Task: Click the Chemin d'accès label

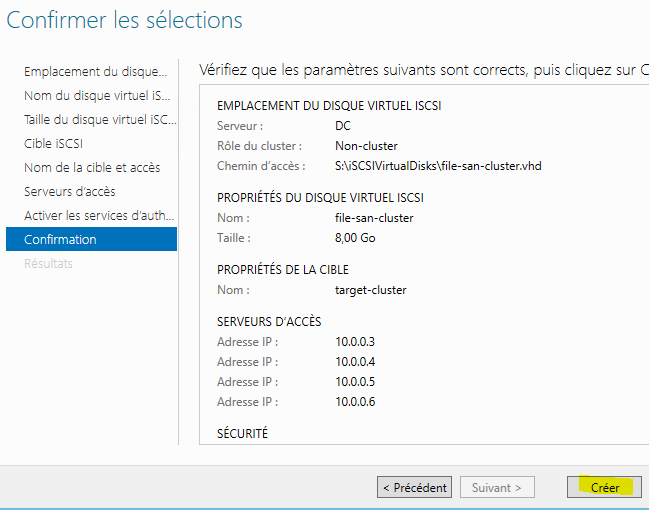Action: [261, 166]
